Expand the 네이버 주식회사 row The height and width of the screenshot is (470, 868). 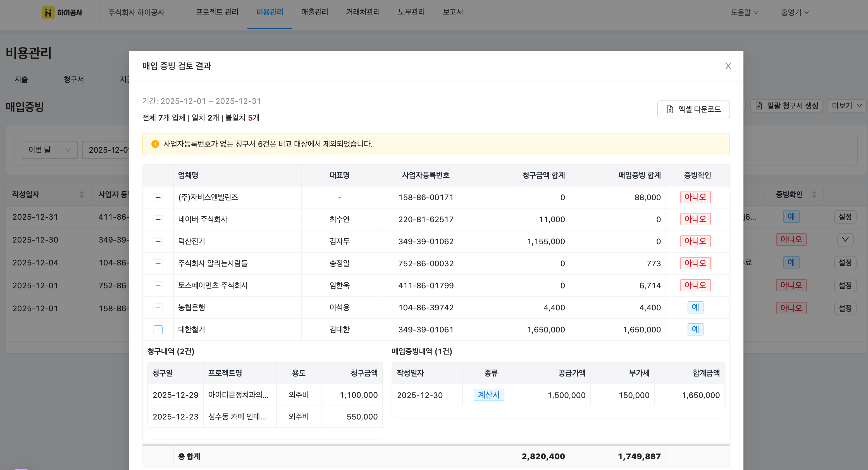click(x=158, y=220)
